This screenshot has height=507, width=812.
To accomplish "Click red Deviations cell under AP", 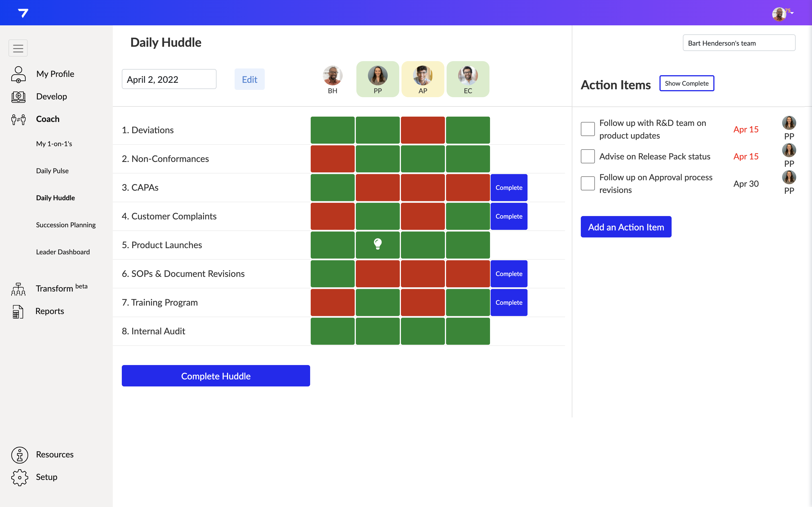I will (422, 130).
